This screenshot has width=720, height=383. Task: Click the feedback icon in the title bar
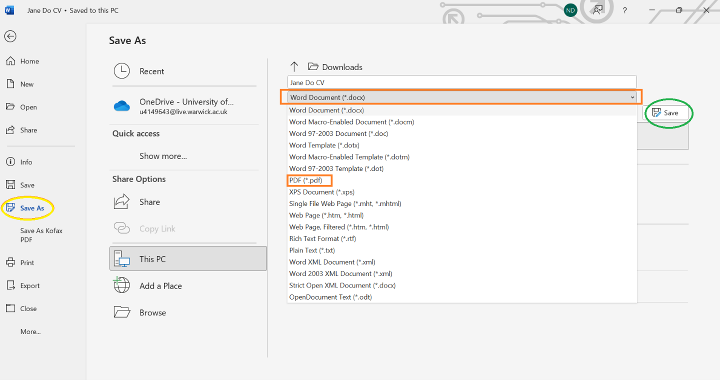pos(597,10)
